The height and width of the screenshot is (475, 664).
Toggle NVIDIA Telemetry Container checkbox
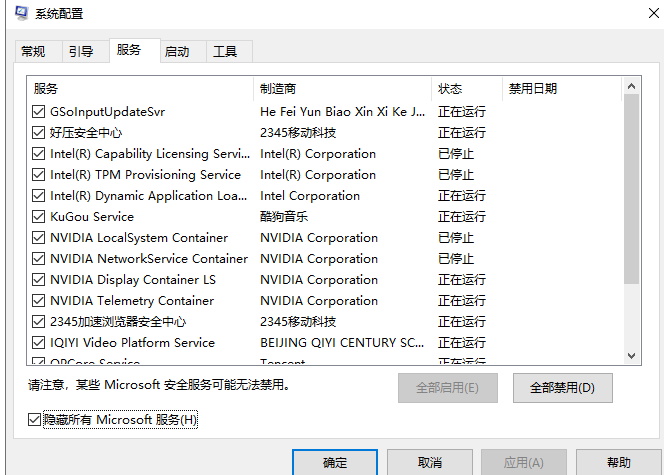coord(39,301)
